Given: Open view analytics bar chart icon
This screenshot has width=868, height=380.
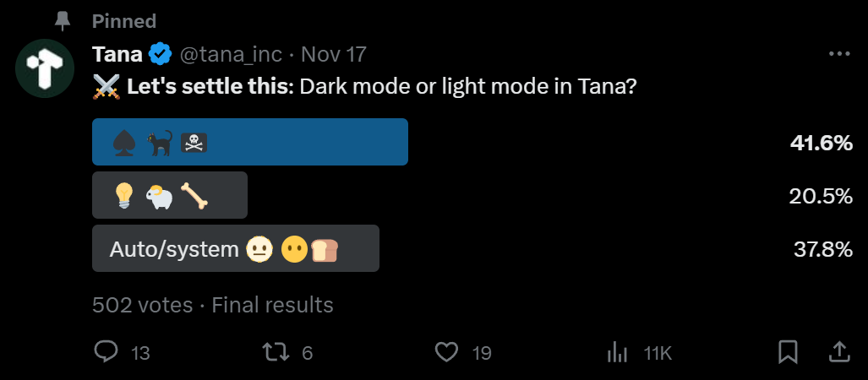Looking at the screenshot, I should 618,352.
